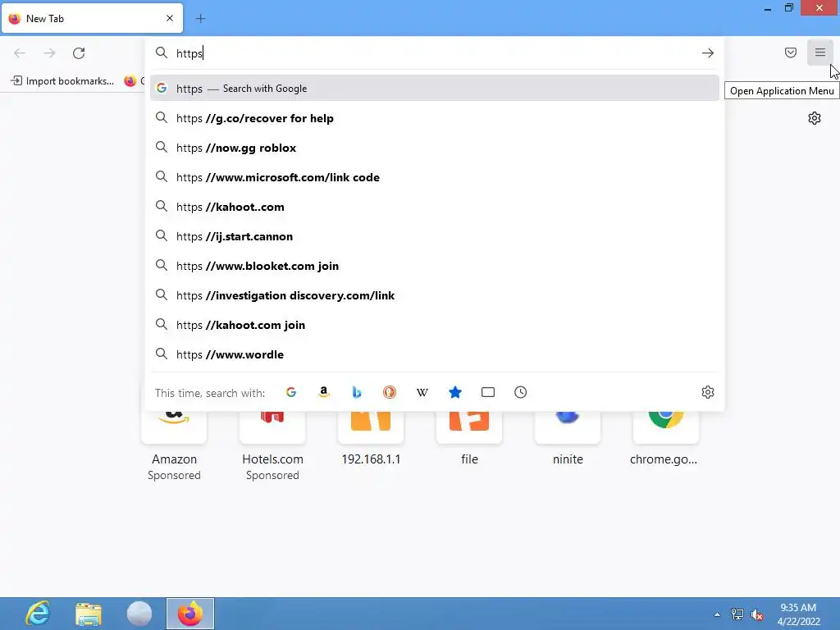Click the Save to Pocket icon

point(790,52)
